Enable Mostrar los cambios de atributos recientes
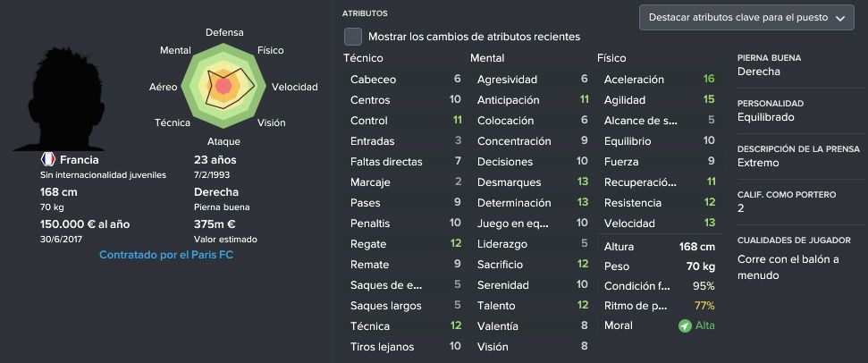Viewport: 868px width, 363px height. pyautogui.click(x=352, y=37)
